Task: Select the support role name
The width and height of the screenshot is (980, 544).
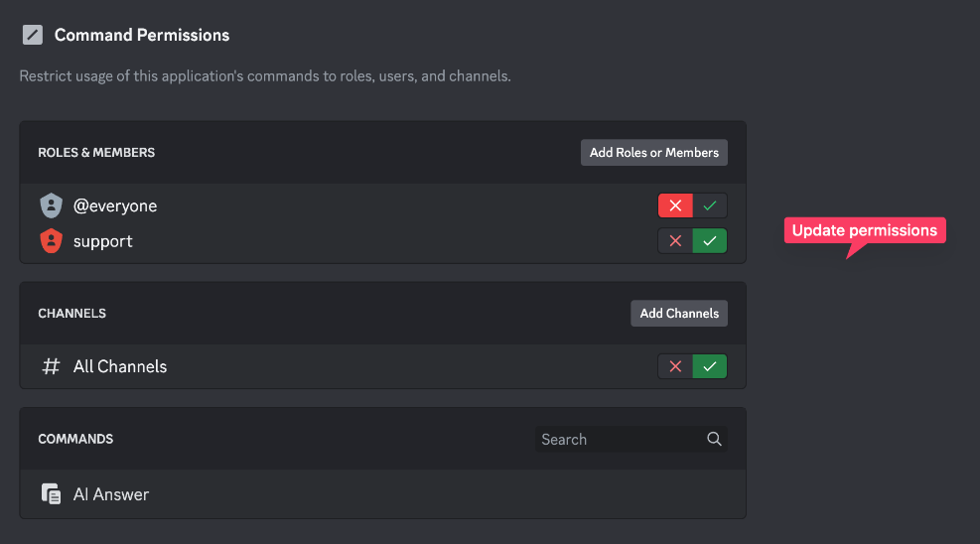Action: tap(103, 241)
